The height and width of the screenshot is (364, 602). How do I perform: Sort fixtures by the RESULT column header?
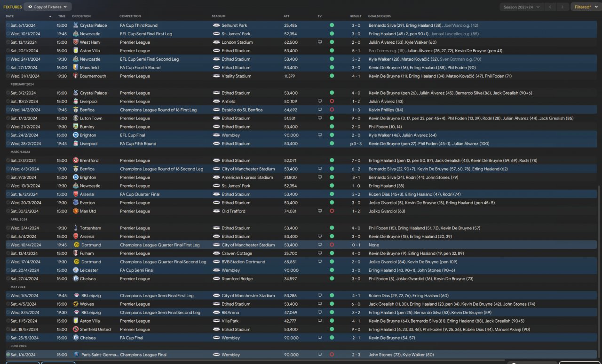pyautogui.click(x=356, y=16)
